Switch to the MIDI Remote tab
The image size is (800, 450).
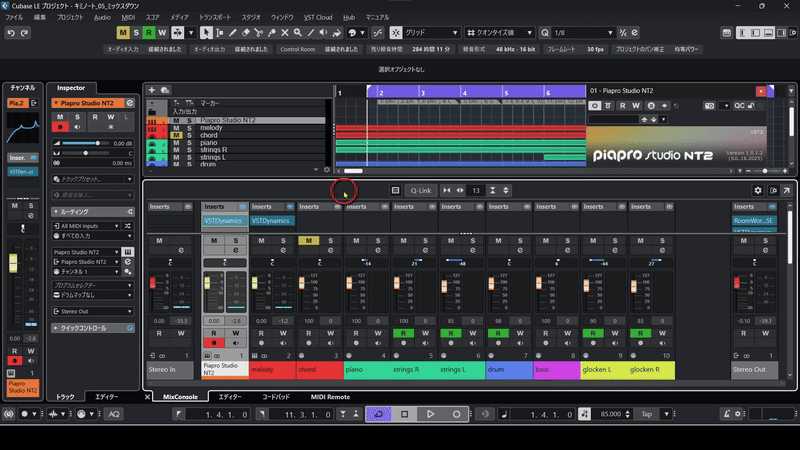[330, 397]
